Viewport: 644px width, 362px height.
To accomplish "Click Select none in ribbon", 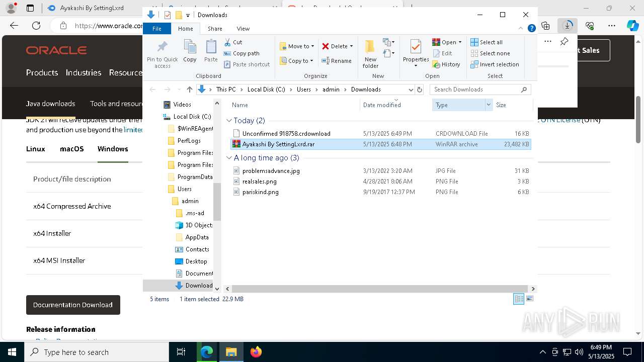I will [490, 53].
